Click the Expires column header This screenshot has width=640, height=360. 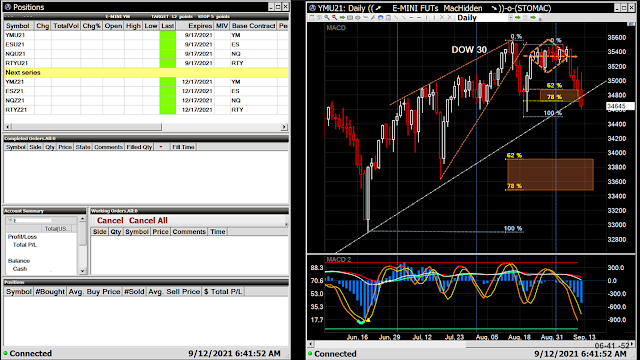pyautogui.click(x=195, y=26)
